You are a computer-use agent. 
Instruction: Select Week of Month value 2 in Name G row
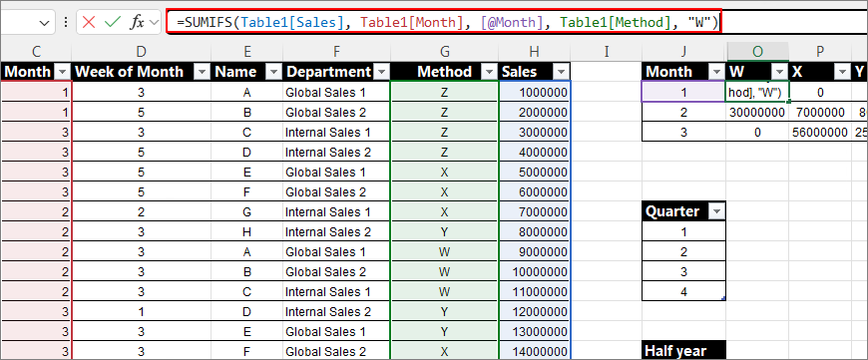tap(141, 211)
